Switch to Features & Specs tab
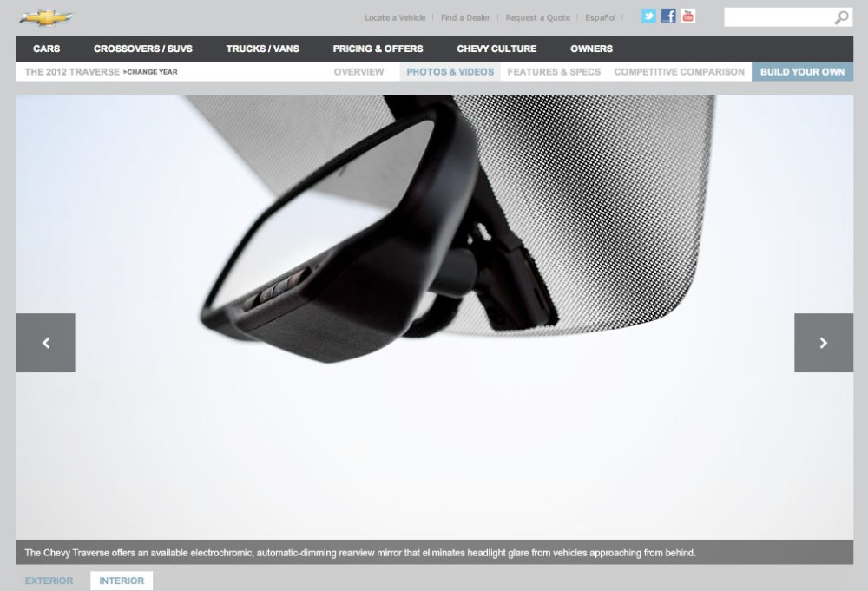The height and width of the screenshot is (591, 868). (554, 72)
